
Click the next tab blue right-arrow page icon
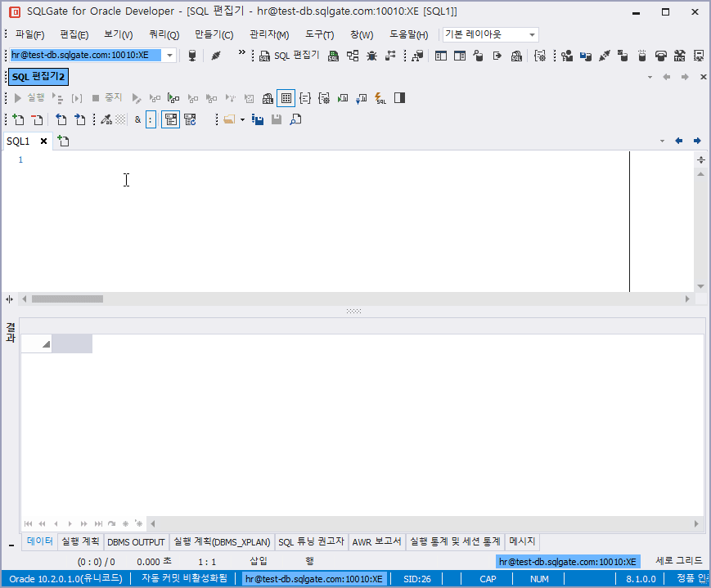tap(80, 119)
